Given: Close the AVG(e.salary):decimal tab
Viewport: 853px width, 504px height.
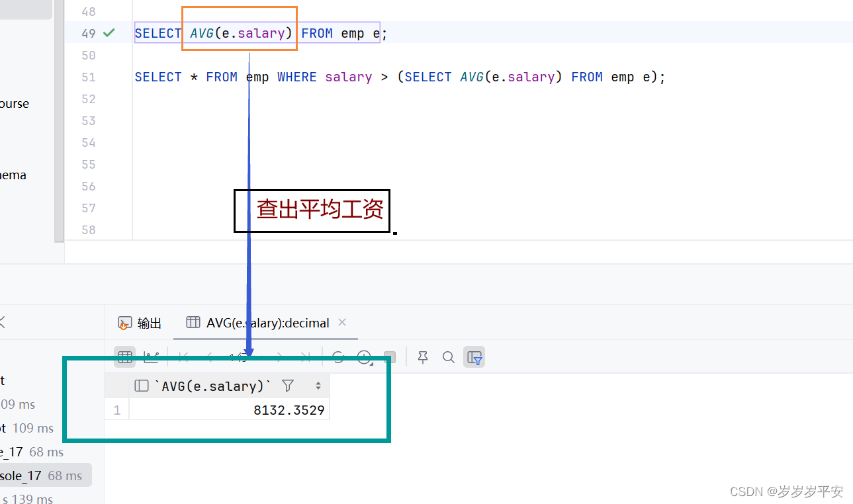Looking at the screenshot, I should [342, 322].
